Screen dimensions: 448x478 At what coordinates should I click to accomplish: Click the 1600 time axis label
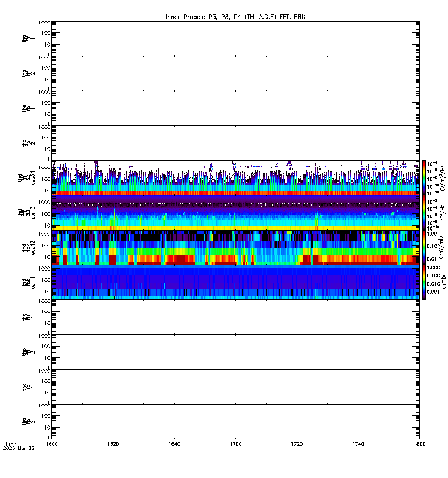(x=52, y=444)
